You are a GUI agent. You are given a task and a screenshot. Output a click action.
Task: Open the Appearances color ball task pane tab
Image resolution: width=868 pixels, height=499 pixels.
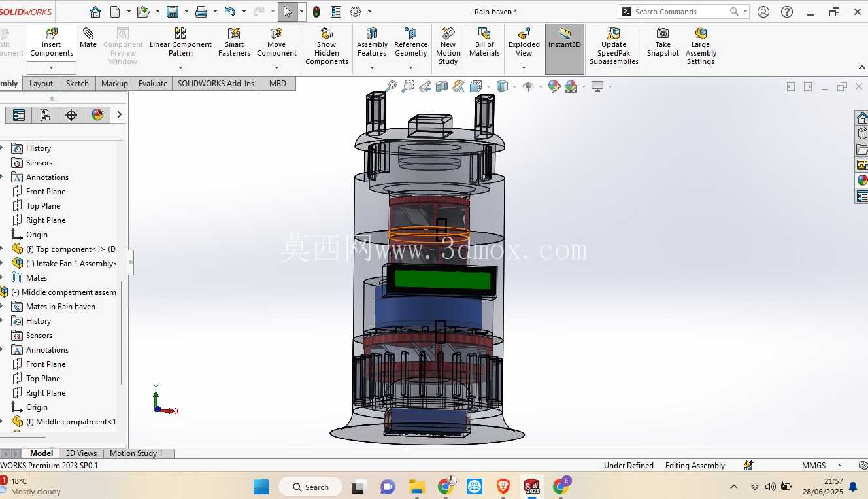(x=862, y=181)
